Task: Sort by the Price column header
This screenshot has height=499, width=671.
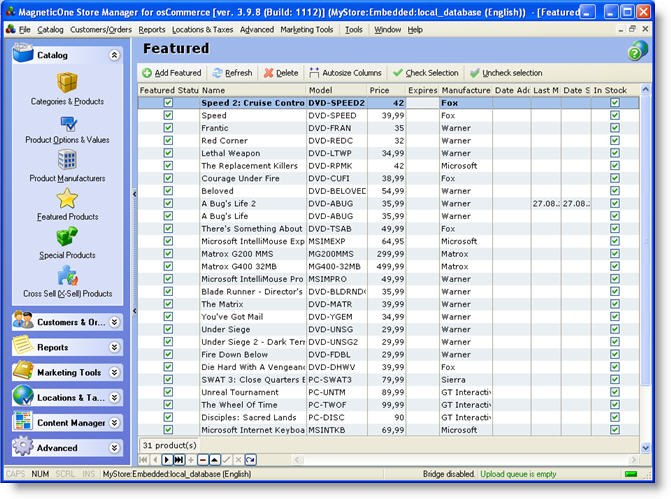Action: click(386, 90)
